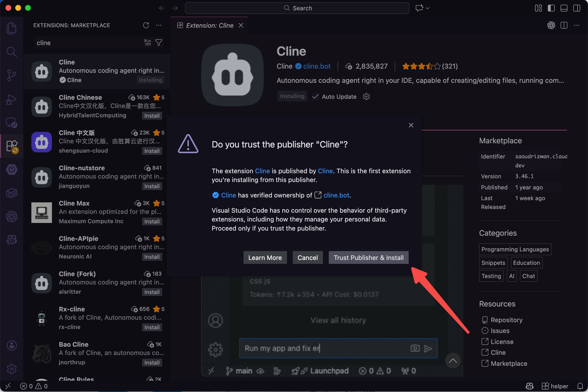The width and height of the screenshot is (588, 392).
Task: Open the Repository resource link
Action: (x=506, y=320)
